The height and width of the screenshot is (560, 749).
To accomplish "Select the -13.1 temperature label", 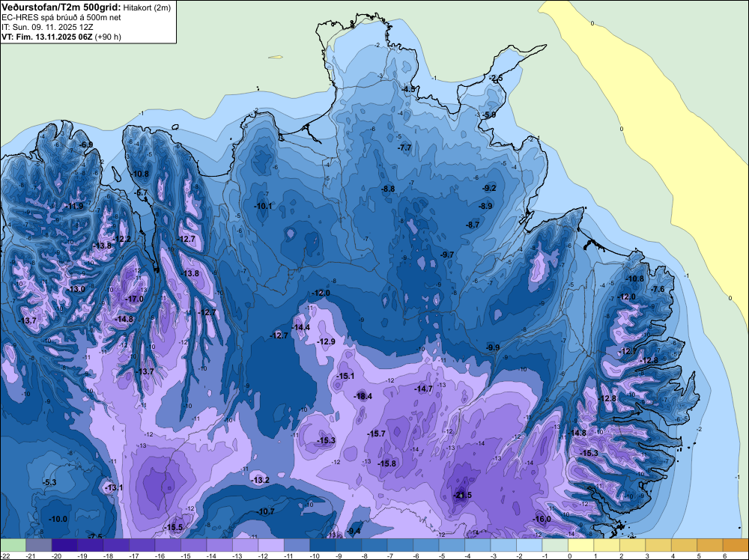I will (x=113, y=487).
